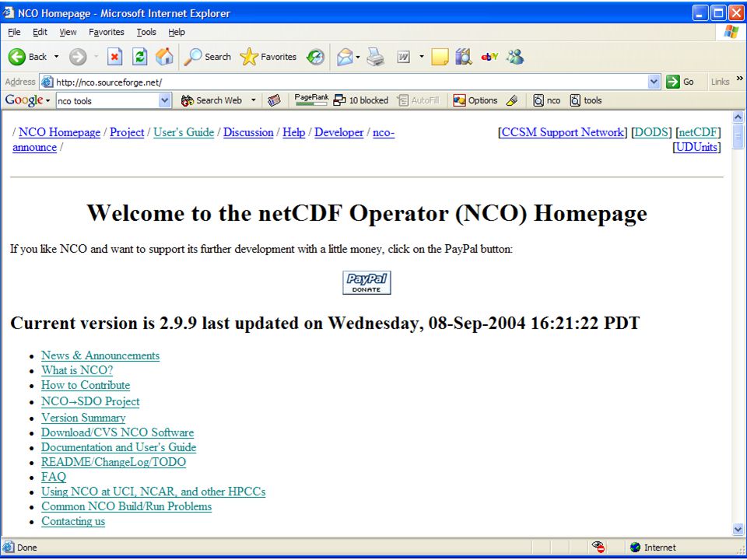Open the User's Guide nav link
Screen dimensions: 747x560
(x=184, y=132)
